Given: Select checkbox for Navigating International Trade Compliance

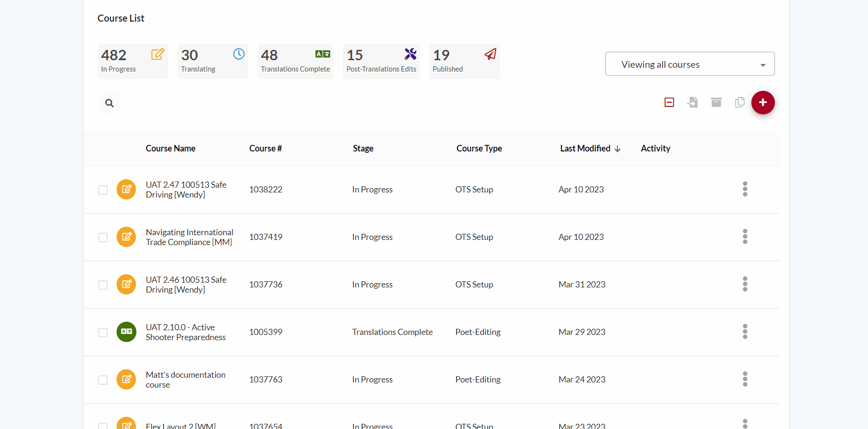Looking at the screenshot, I should 103,238.
